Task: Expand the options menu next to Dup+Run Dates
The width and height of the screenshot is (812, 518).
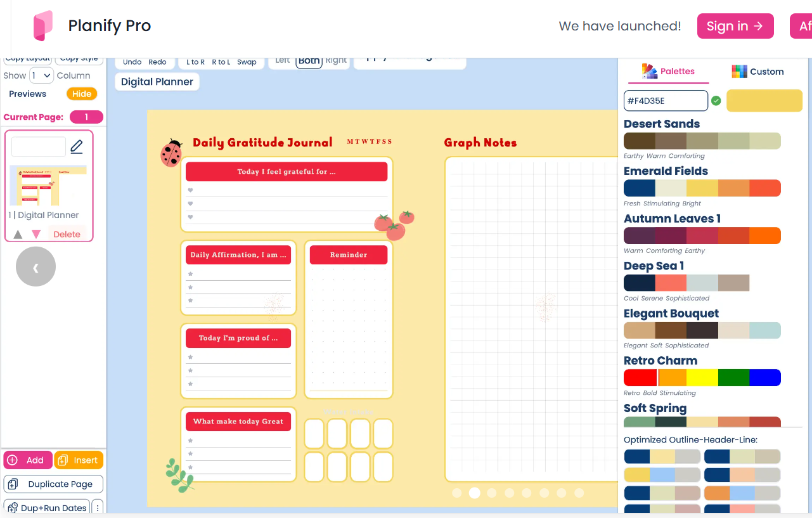Action: coord(97,507)
